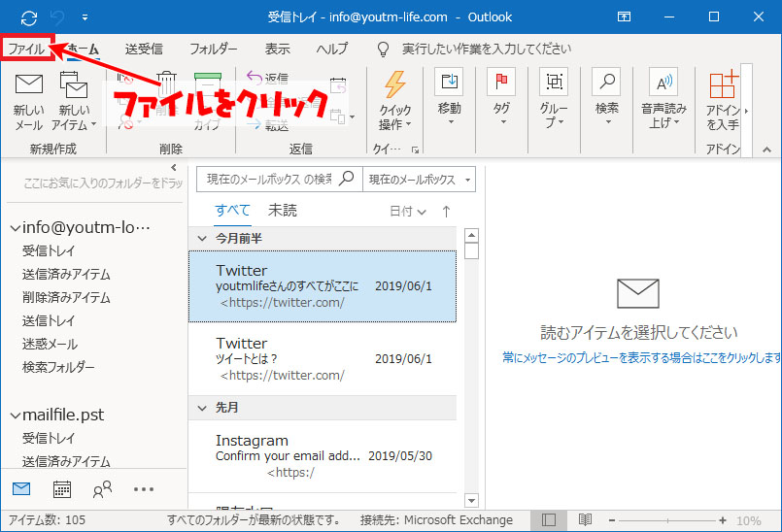Collapse the folder pane arrow

(174, 168)
